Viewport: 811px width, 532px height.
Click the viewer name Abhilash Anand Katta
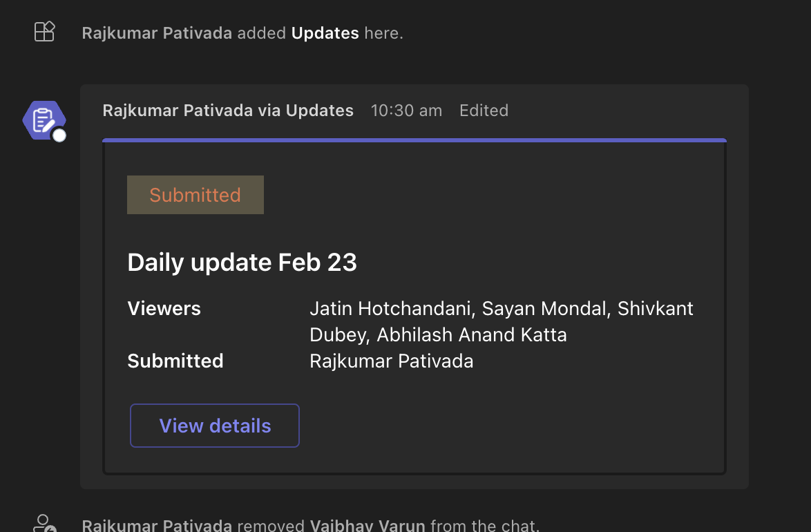[x=473, y=335]
